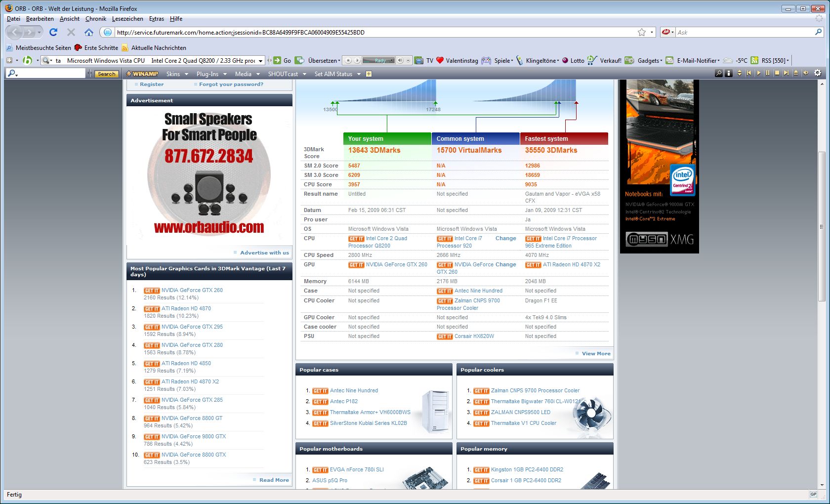The image size is (830, 504).
Task: Start playback with the Winamp play button
Action: [758, 73]
